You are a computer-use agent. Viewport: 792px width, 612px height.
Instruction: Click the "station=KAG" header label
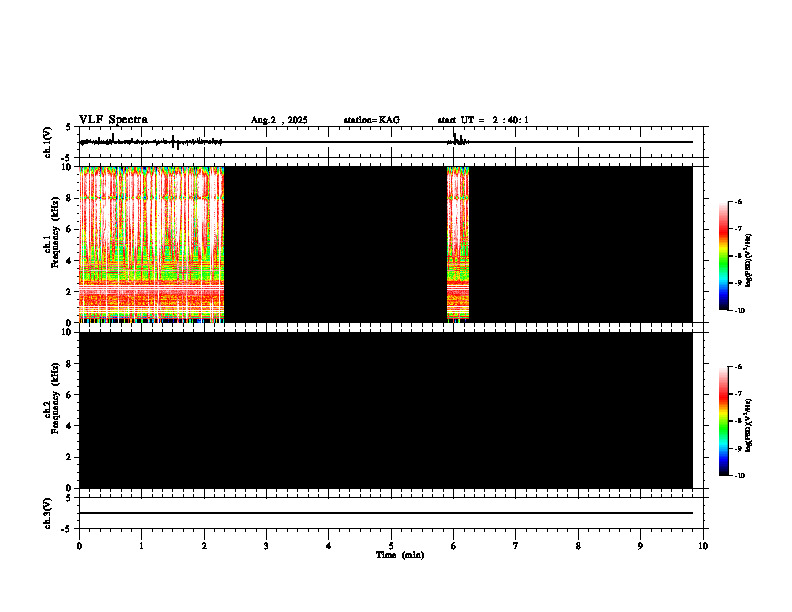click(372, 120)
